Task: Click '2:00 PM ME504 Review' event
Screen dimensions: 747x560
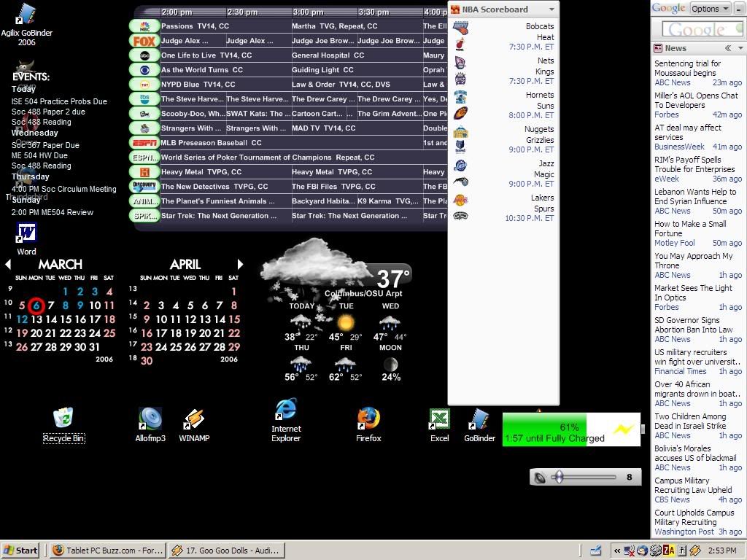Action: (53, 212)
